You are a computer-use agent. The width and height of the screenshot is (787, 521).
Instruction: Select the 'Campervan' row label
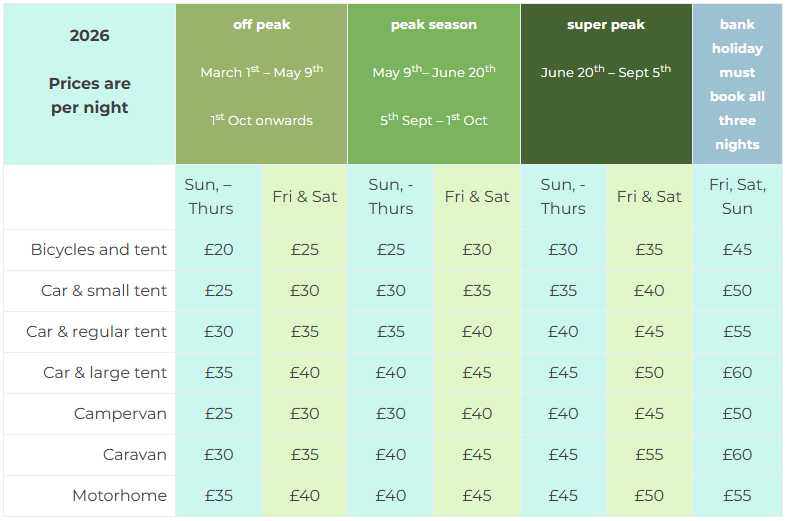(x=120, y=414)
